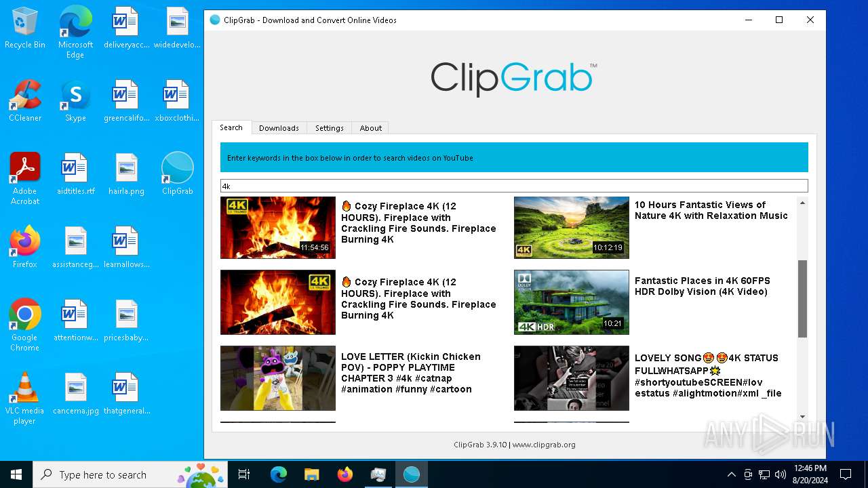This screenshot has width=868, height=488.
Task: Open Windows Start menu
Action: tap(16, 474)
